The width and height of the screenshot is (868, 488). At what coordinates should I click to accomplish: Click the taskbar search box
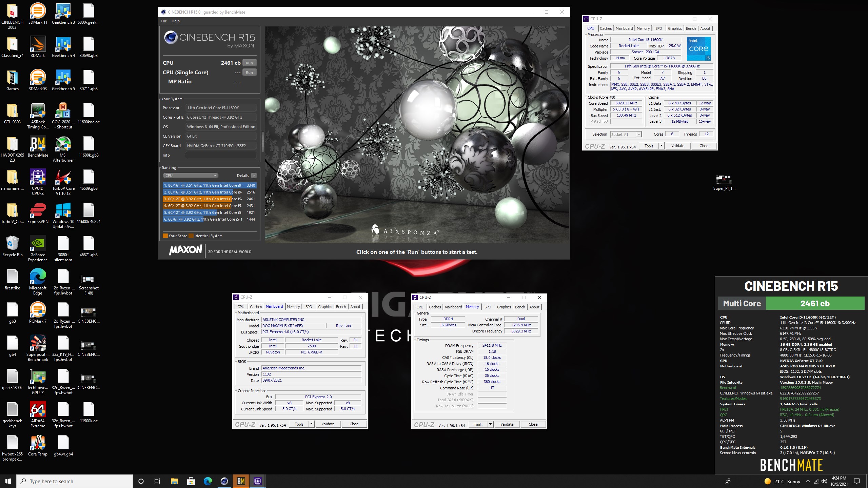tap(75, 481)
